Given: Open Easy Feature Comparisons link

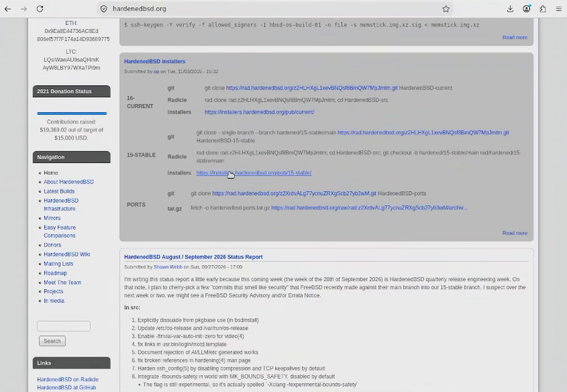Looking at the screenshot, I should [x=60, y=232].
